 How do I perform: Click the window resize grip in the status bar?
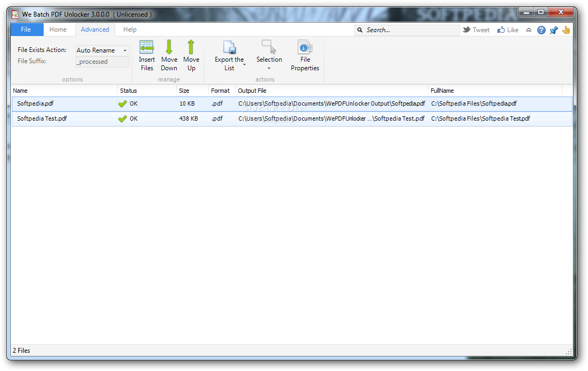coord(569,352)
